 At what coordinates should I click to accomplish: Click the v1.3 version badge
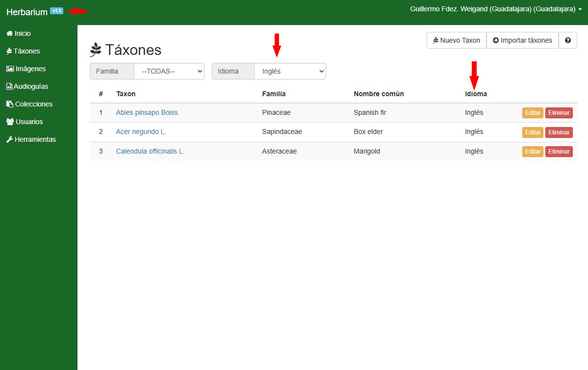click(56, 11)
